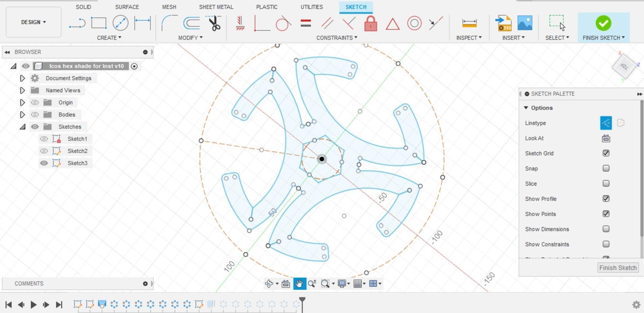Image resolution: width=644 pixels, height=313 pixels.
Task: Apply the Equal constraint
Action: pos(305,23)
